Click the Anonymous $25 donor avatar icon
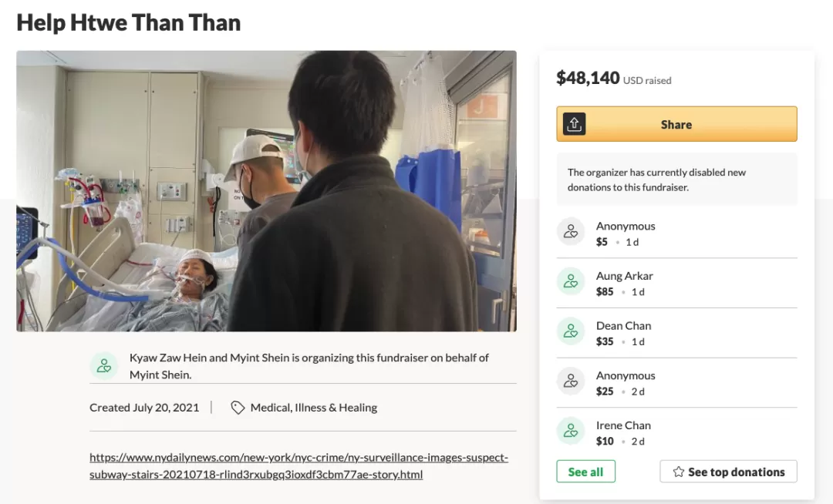 tap(571, 381)
